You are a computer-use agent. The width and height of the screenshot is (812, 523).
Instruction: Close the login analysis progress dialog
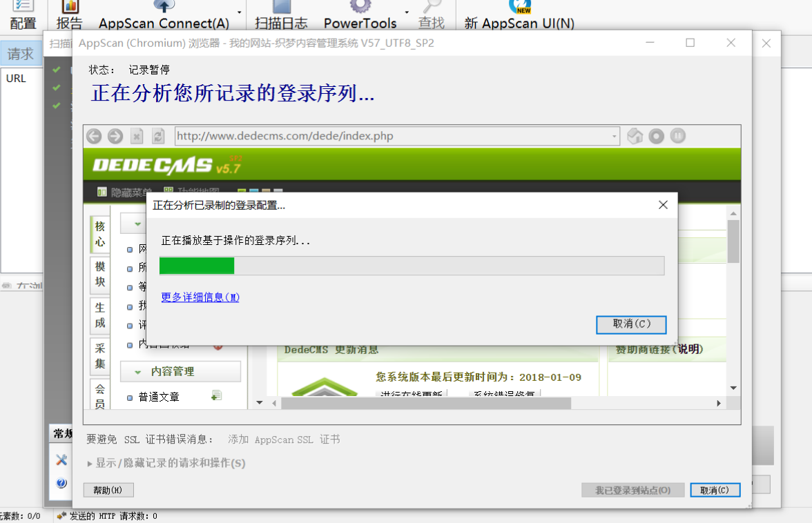(x=663, y=205)
